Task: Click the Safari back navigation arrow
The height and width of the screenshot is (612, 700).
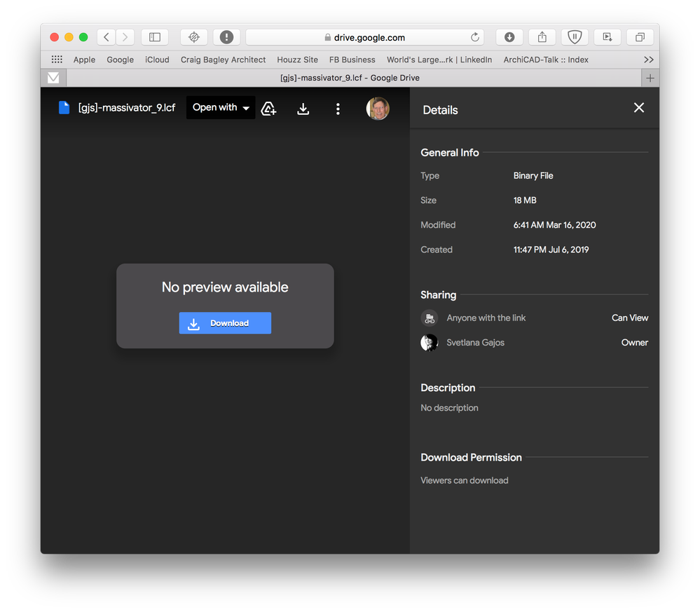Action: (107, 37)
